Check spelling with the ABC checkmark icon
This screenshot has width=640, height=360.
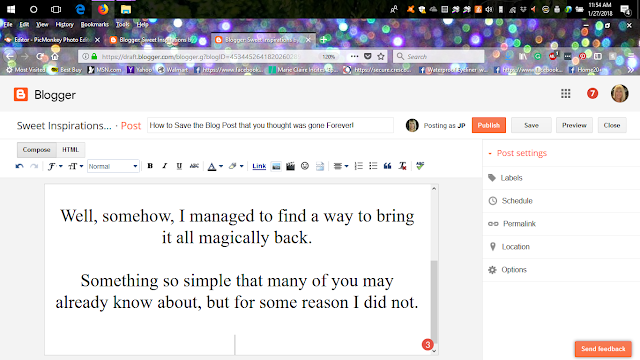[x=420, y=166]
